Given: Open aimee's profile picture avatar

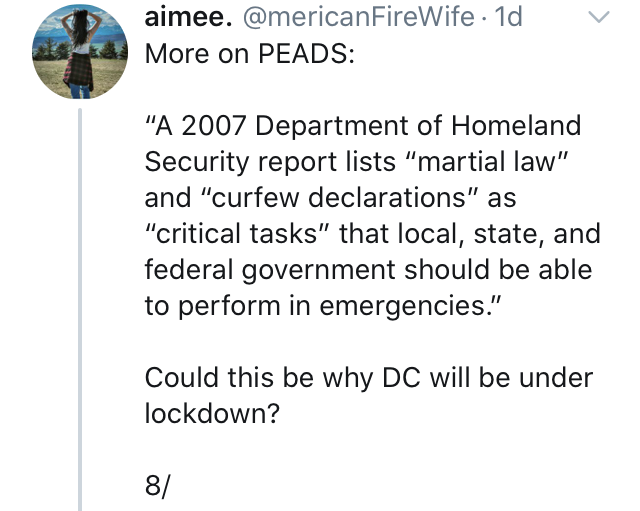Looking at the screenshot, I should click(80, 51).
